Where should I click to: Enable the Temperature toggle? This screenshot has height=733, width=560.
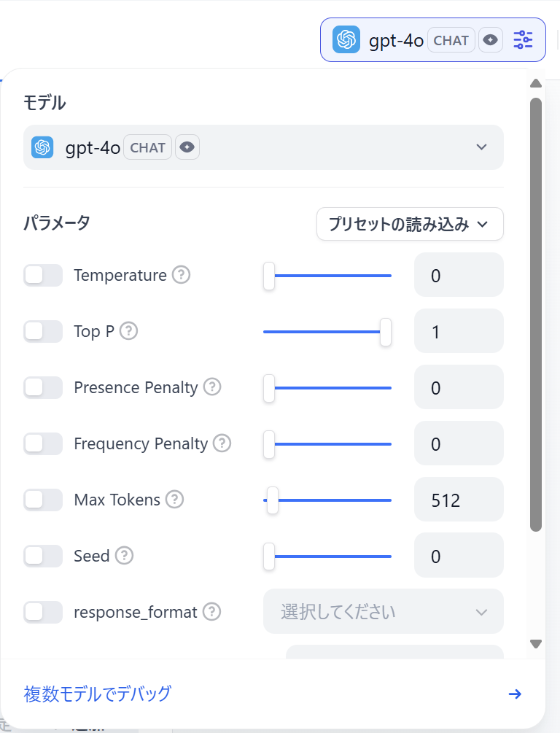[43, 275]
